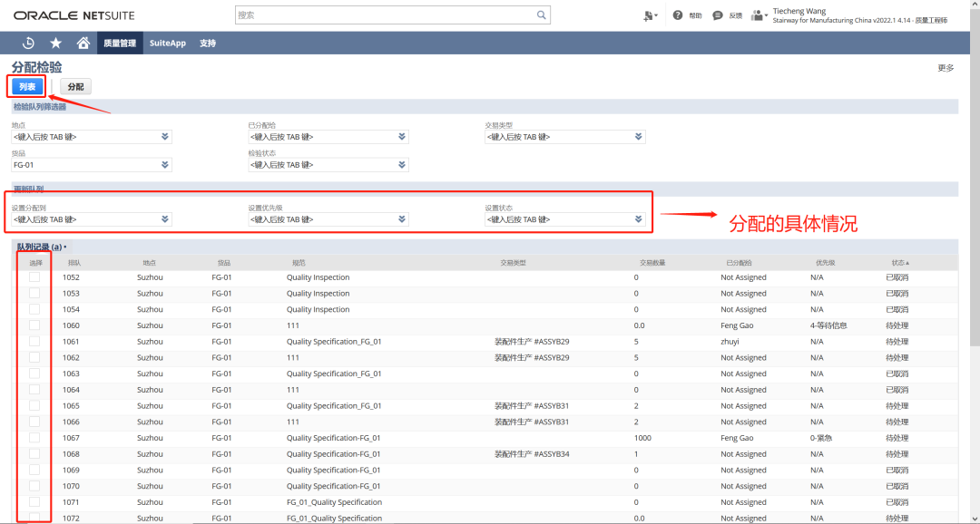Image resolution: width=980 pixels, height=524 pixels.
Task: Click the 分配 button
Action: (75, 87)
